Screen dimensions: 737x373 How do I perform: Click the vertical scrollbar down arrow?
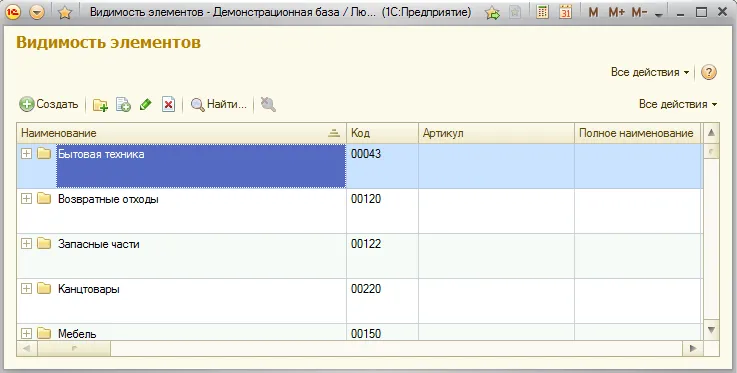pyautogui.click(x=711, y=330)
